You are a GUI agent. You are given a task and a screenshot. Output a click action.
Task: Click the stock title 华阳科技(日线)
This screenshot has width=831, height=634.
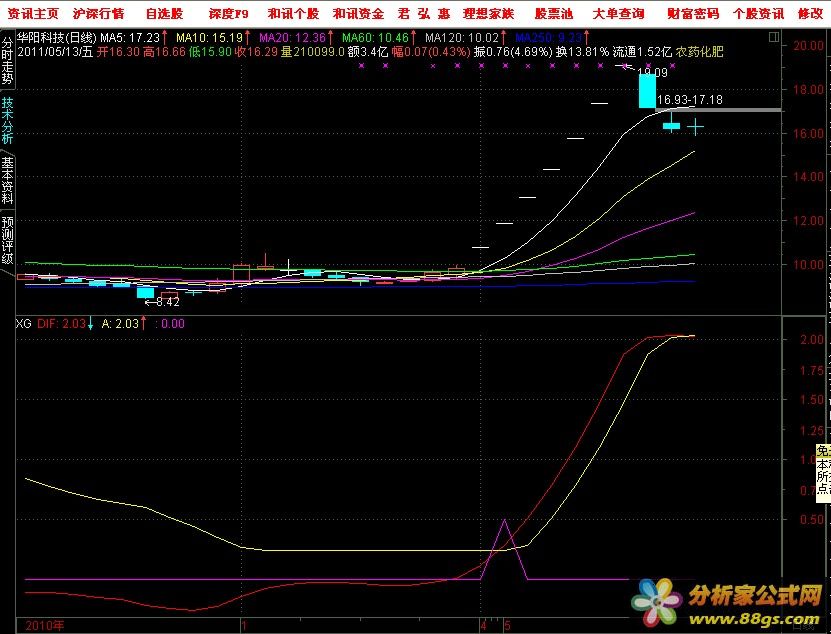tap(57, 38)
